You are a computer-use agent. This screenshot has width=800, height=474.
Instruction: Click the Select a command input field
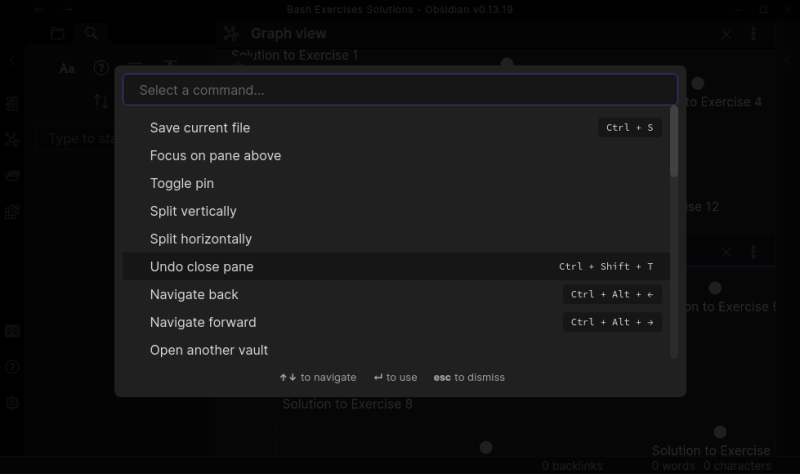click(x=400, y=90)
